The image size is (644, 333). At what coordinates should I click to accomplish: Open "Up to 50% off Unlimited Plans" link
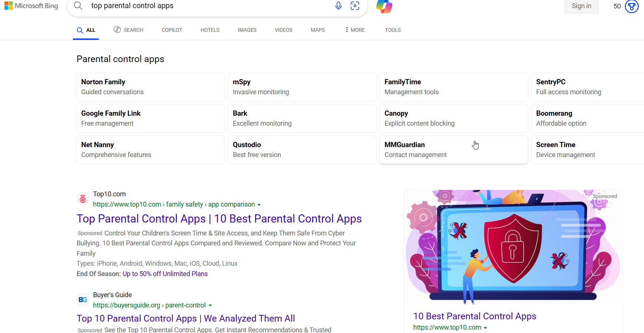pyautogui.click(x=165, y=274)
